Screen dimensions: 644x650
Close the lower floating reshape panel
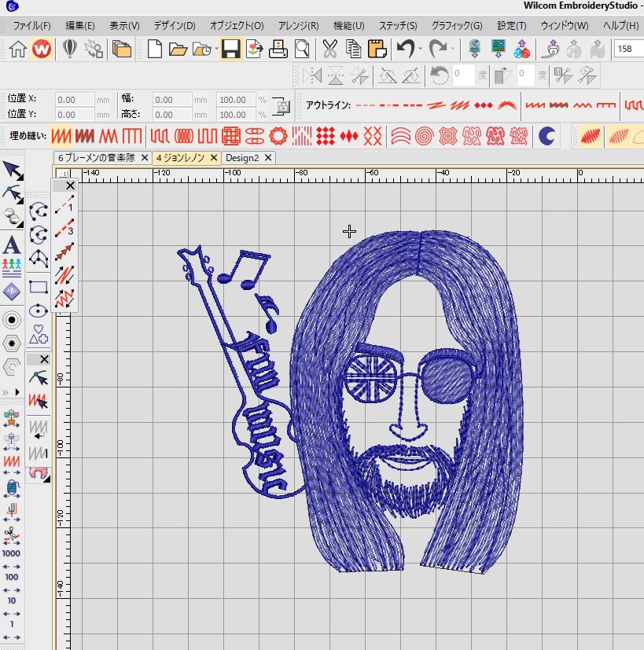point(44,359)
